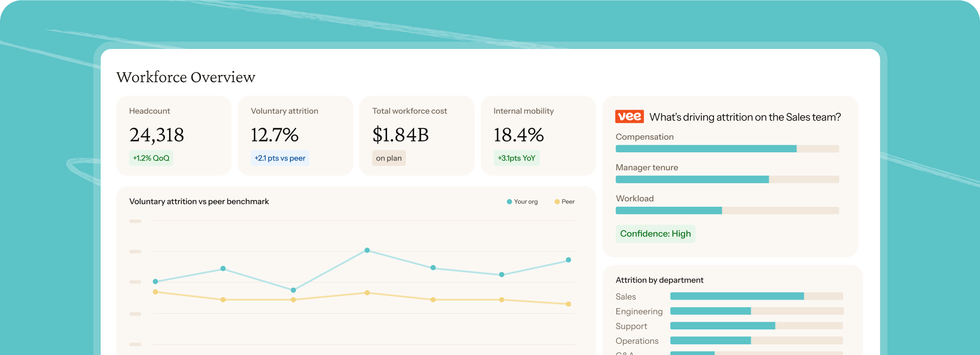The height and width of the screenshot is (355, 980).
Task: Click the vee logo icon
Action: tap(629, 116)
